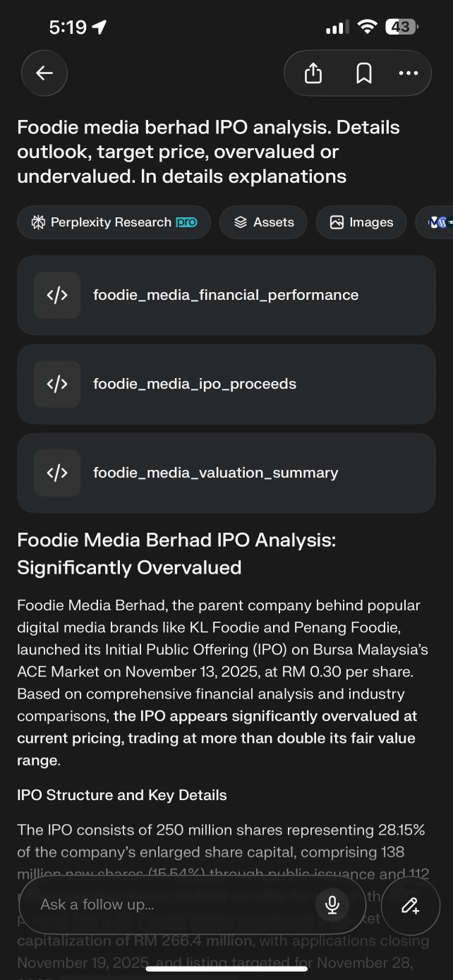Switch to the Perplexity Research tab
The width and height of the screenshot is (453, 980).
coord(114,222)
